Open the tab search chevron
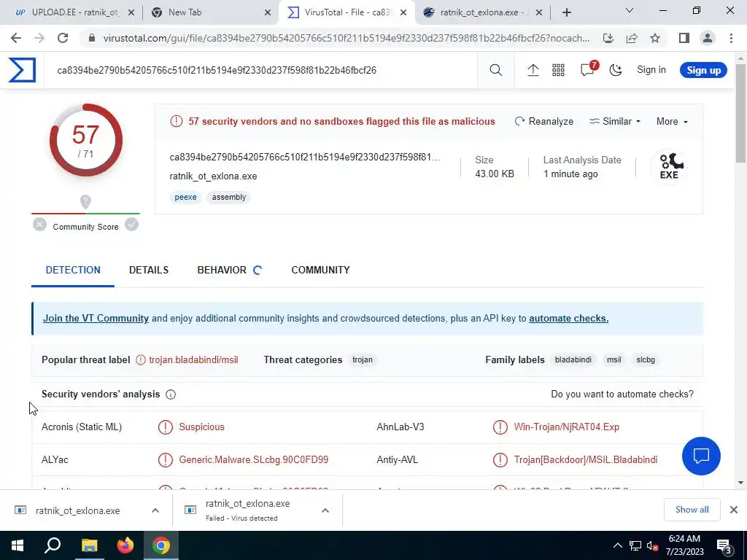 coord(629,10)
